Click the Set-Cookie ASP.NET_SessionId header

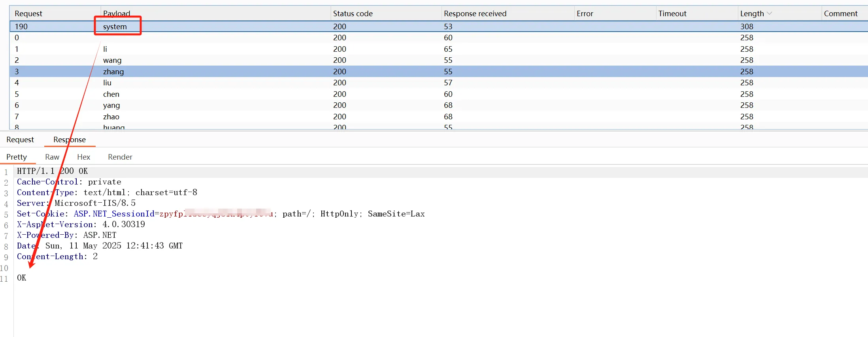221,214
